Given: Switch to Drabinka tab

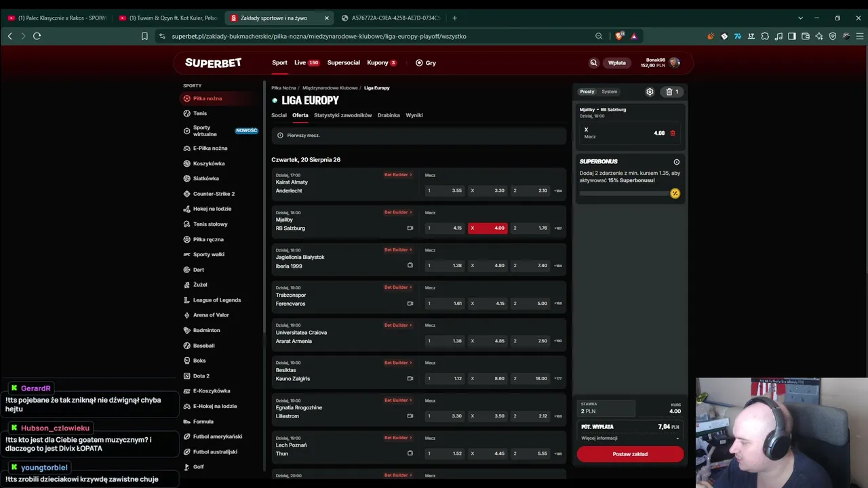Looking at the screenshot, I should [x=389, y=115].
